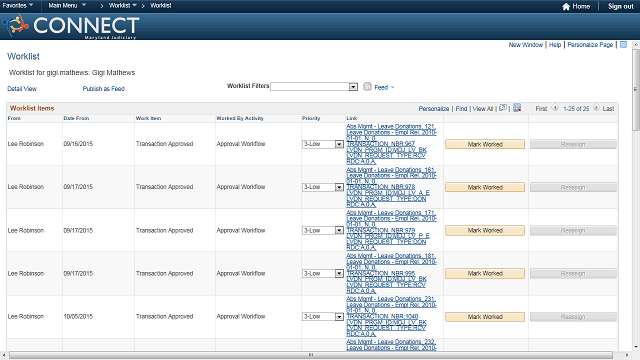Image resolution: width=640 pixels, height=360 pixels.
Task: Open first Worklist breadcrumb dropdown
Action: coord(123,5)
